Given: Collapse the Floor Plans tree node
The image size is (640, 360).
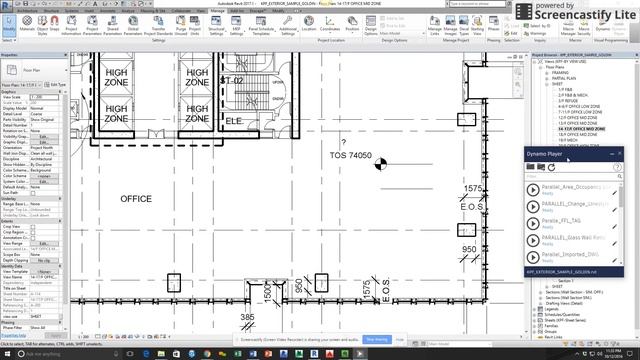Looking at the screenshot, I should [x=541, y=67].
